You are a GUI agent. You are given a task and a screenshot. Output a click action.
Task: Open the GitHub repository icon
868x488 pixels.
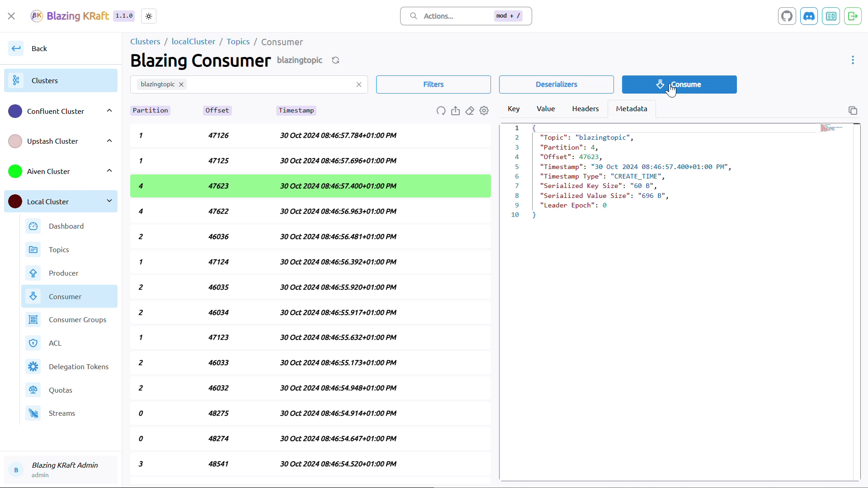[787, 16]
